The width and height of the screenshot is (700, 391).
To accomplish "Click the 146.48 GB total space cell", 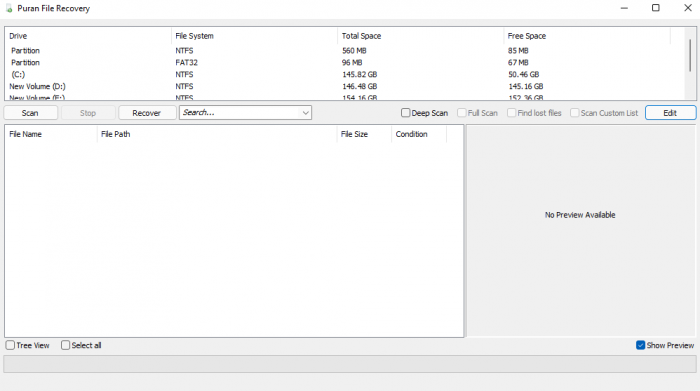I will pos(360,86).
